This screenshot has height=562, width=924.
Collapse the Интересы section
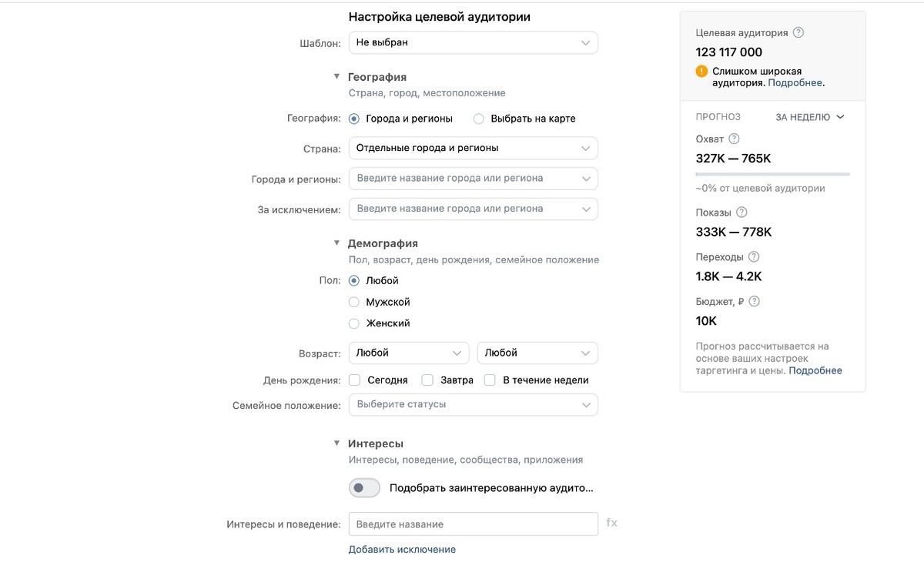(x=336, y=443)
